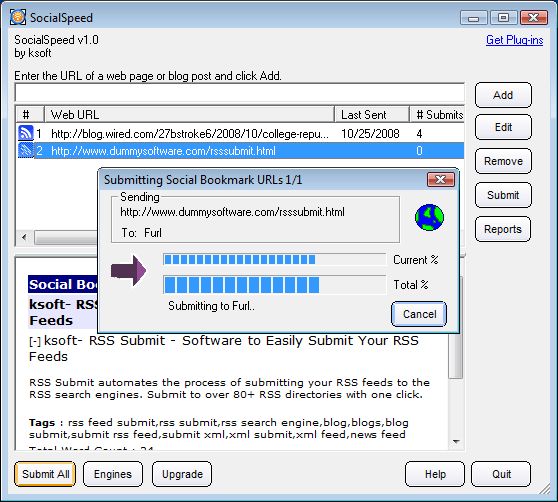Click the Add button

coord(503,95)
